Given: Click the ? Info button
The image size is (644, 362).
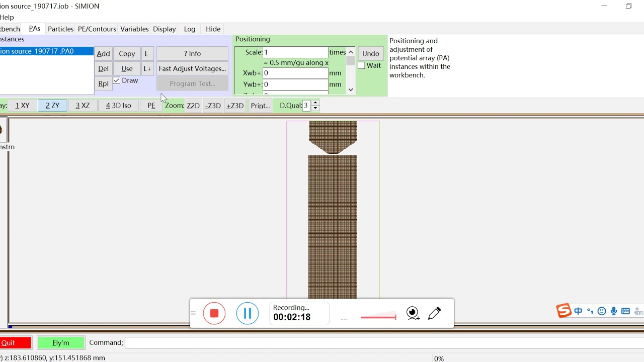Looking at the screenshot, I should coord(192,54).
